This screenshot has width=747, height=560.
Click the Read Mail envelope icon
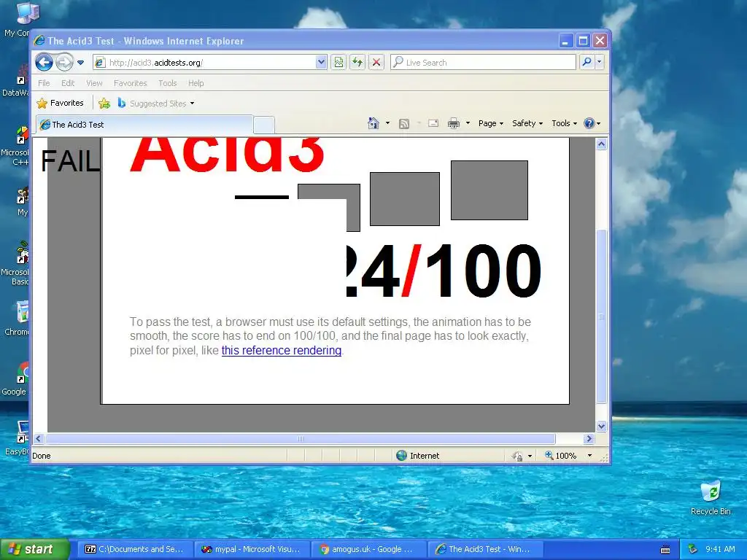(x=433, y=123)
